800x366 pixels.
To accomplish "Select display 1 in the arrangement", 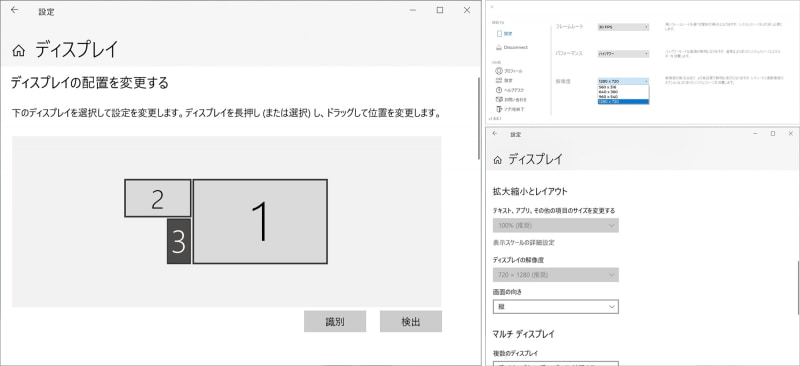I will (260, 222).
